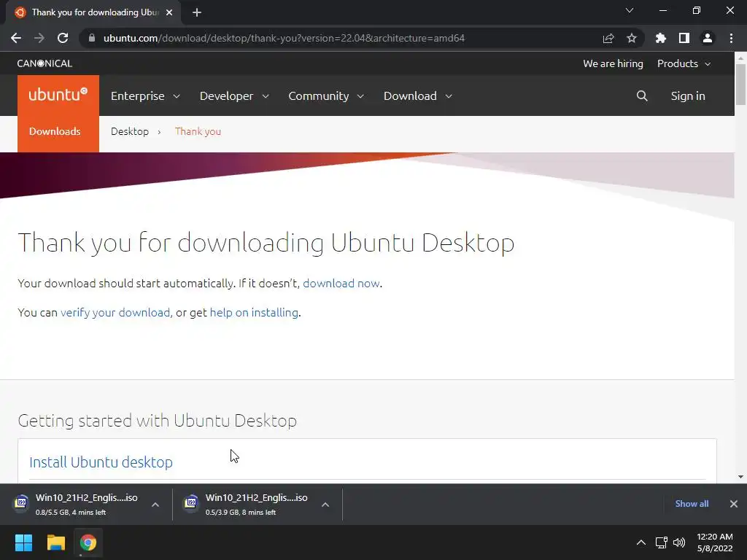Bookmark this page with the star
Screen dimensions: 747x560
pos(631,38)
